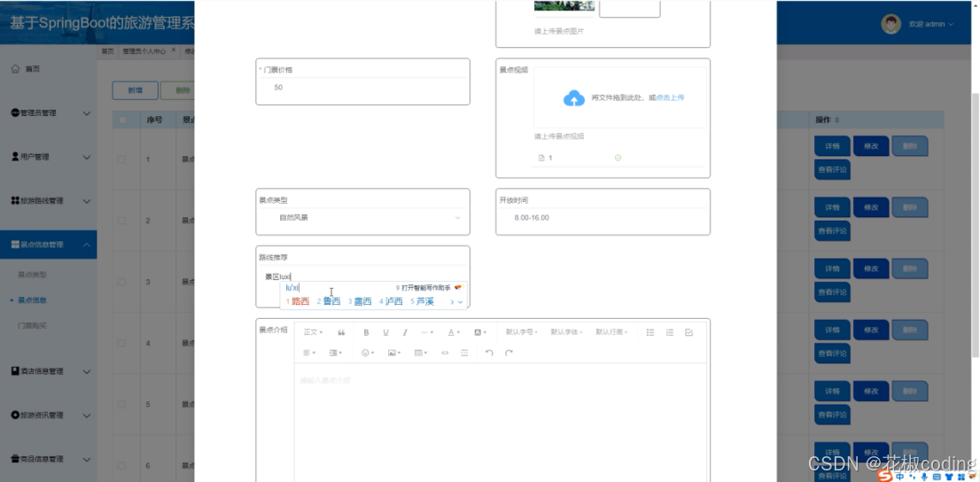Click the 开放时间 input field
Image resolution: width=980 pixels, height=482 pixels.
coord(603,218)
